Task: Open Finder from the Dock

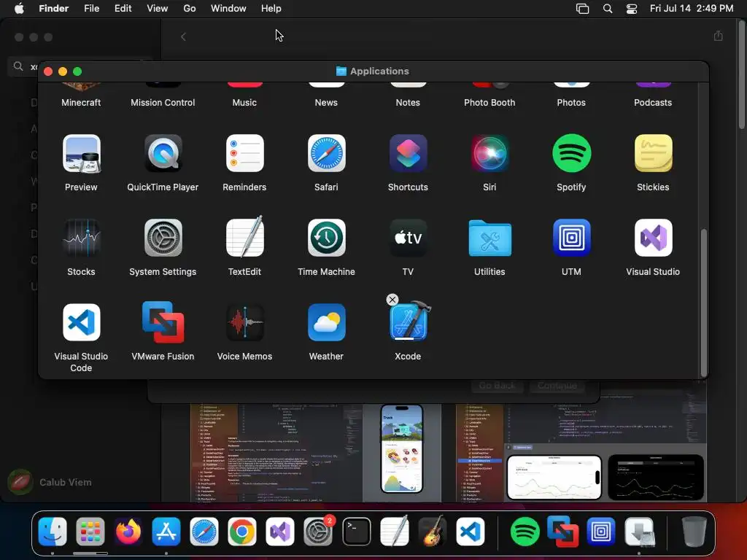Action: pos(53,531)
